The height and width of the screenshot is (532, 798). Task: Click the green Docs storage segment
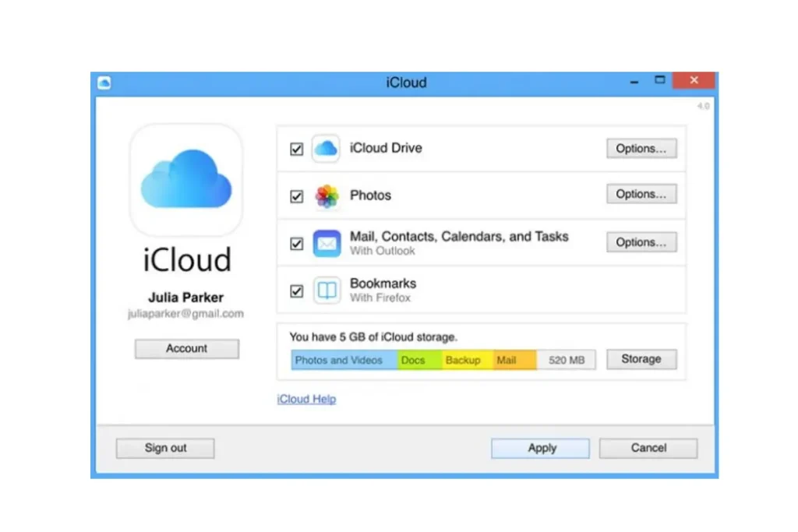(x=419, y=360)
